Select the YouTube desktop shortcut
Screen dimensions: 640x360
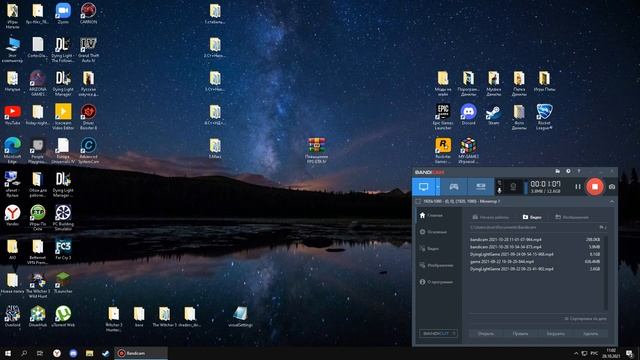point(12,115)
